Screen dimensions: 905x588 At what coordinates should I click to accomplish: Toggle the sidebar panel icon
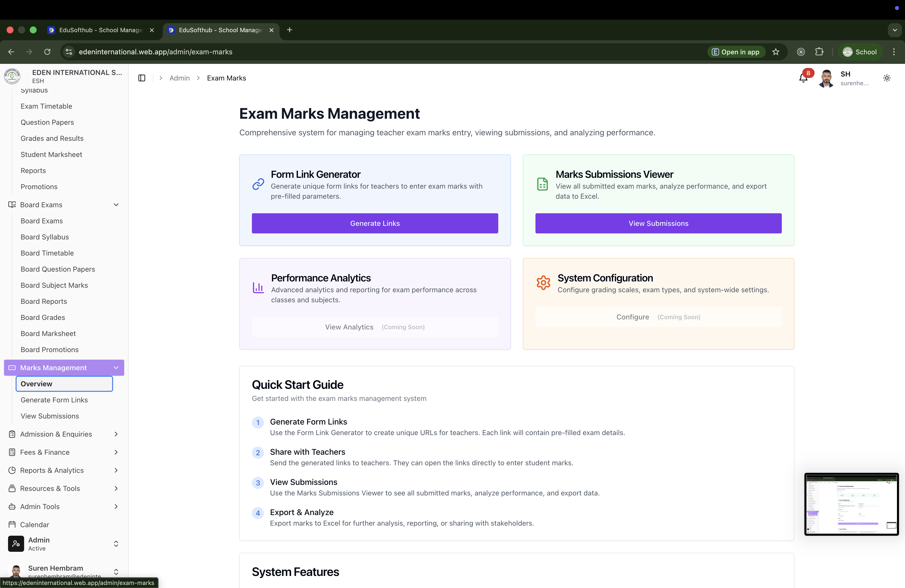tap(142, 78)
